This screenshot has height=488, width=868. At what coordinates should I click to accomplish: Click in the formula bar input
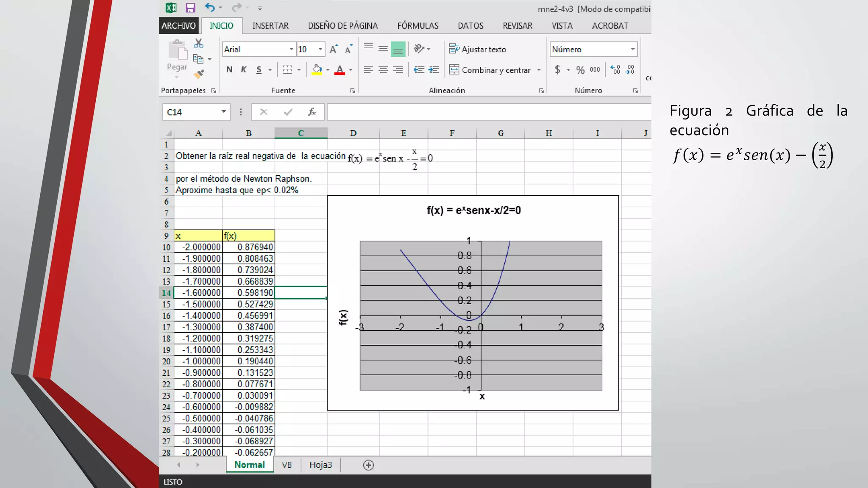(x=489, y=112)
